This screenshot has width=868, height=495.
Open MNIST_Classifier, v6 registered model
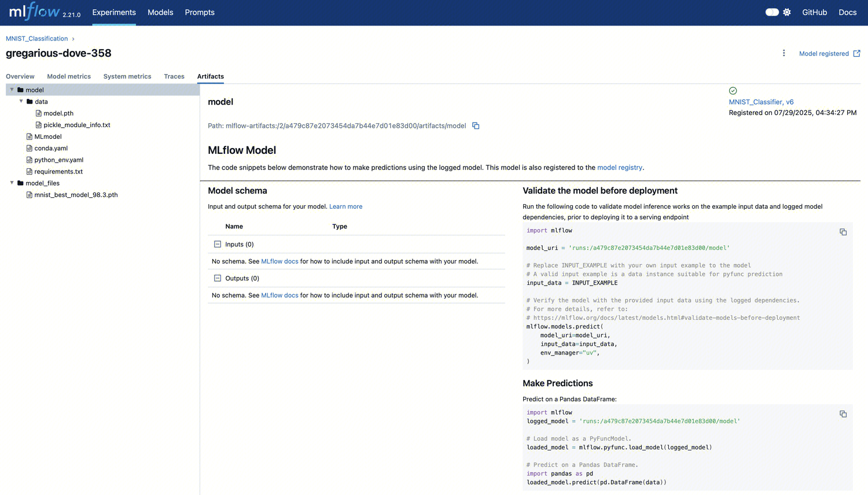(761, 102)
